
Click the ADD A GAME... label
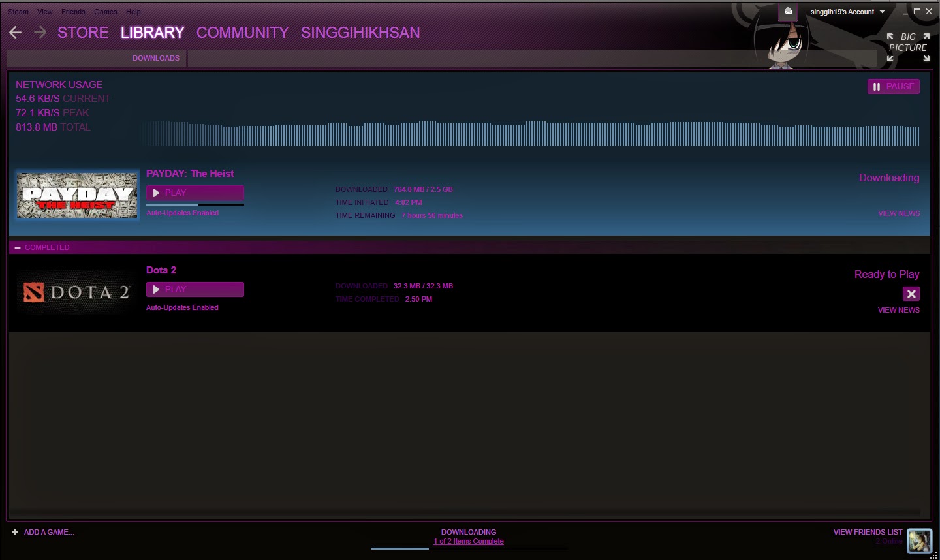(49, 532)
